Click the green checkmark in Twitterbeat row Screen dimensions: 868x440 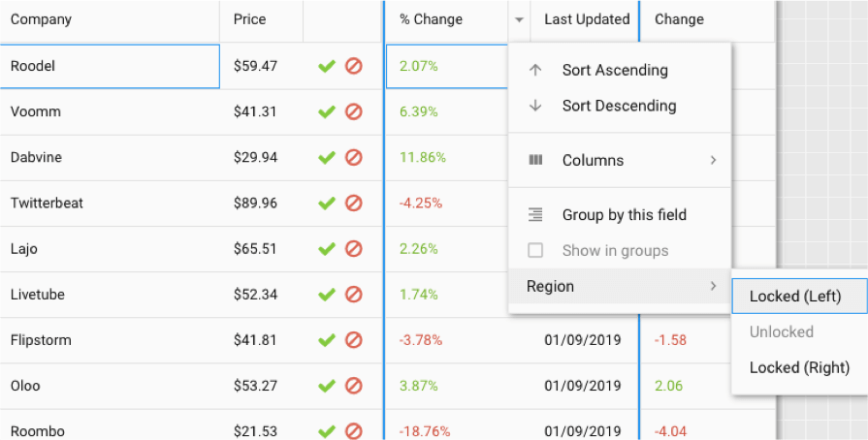coord(327,204)
